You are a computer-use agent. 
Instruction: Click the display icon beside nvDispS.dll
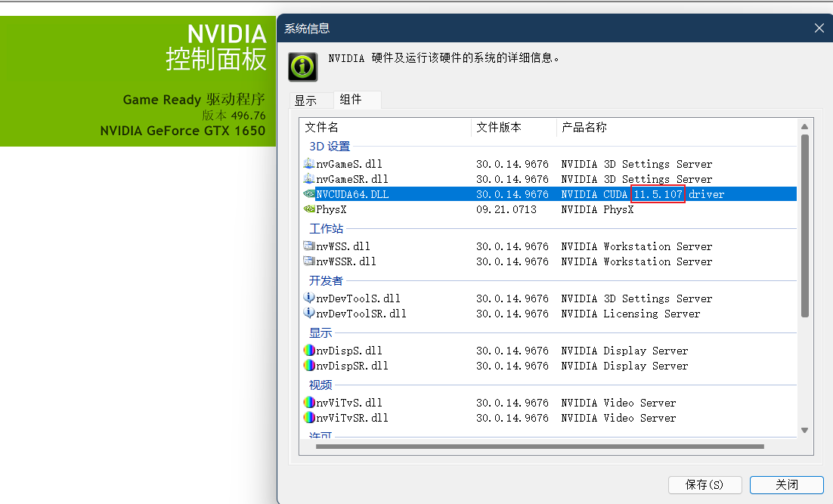tap(309, 350)
